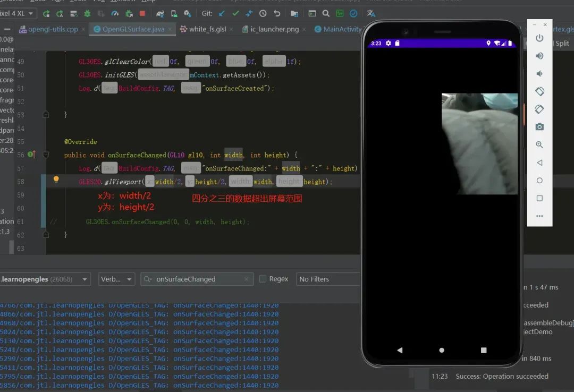The image size is (574, 392).
Task: Click the intention lightbulb on glViewport line
Action: coord(56,180)
